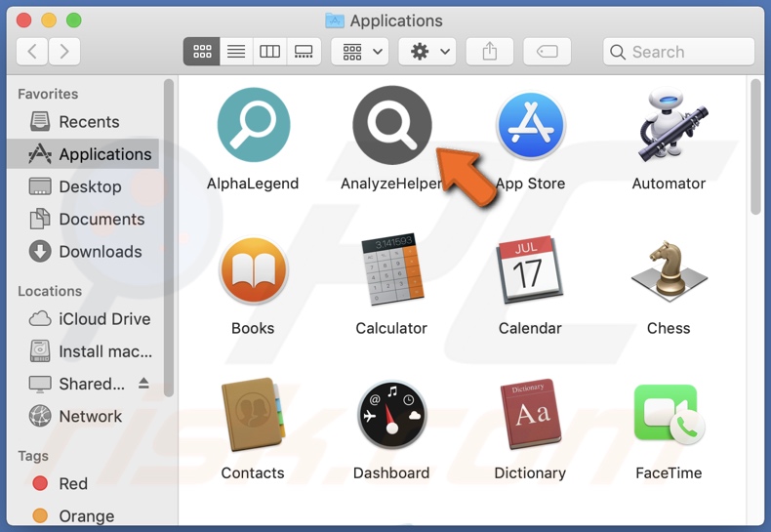This screenshot has height=532, width=771.
Task: Click the Calculator name label
Action: pyautogui.click(x=391, y=328)
